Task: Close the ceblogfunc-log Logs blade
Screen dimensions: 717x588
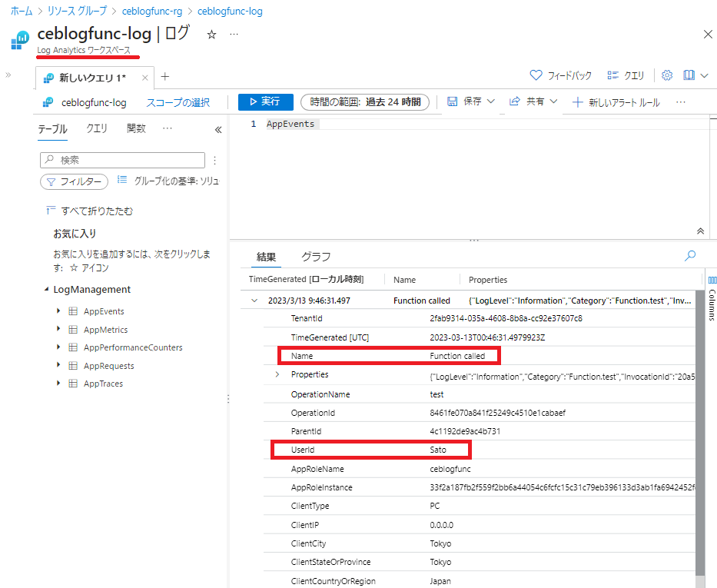Action: (x=708, y=35)
